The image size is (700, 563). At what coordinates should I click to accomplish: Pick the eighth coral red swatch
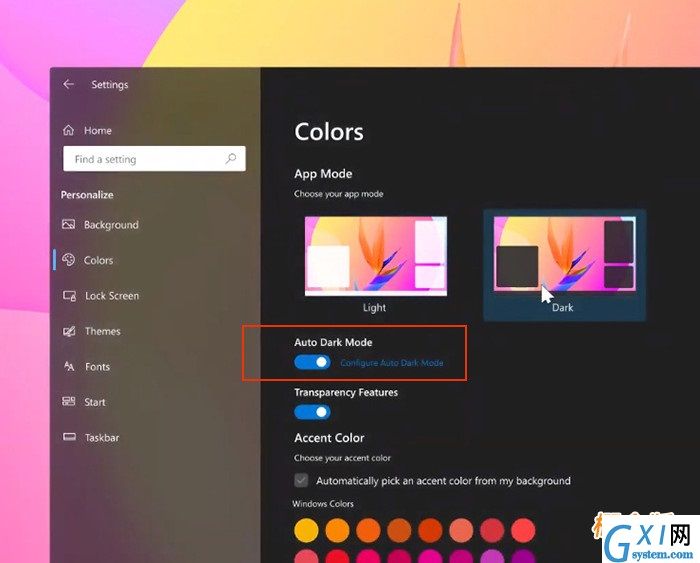(523, 530)
